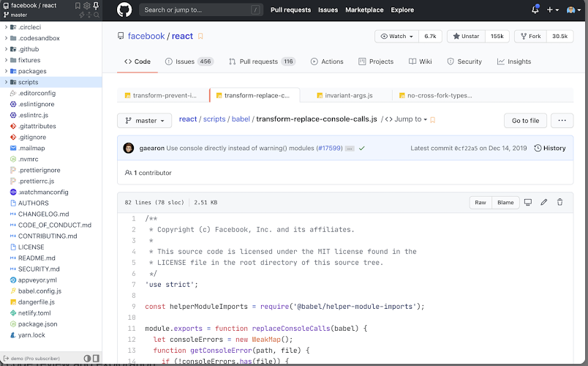
Task: Open the three-dots more options button
Action: [562, 121]
